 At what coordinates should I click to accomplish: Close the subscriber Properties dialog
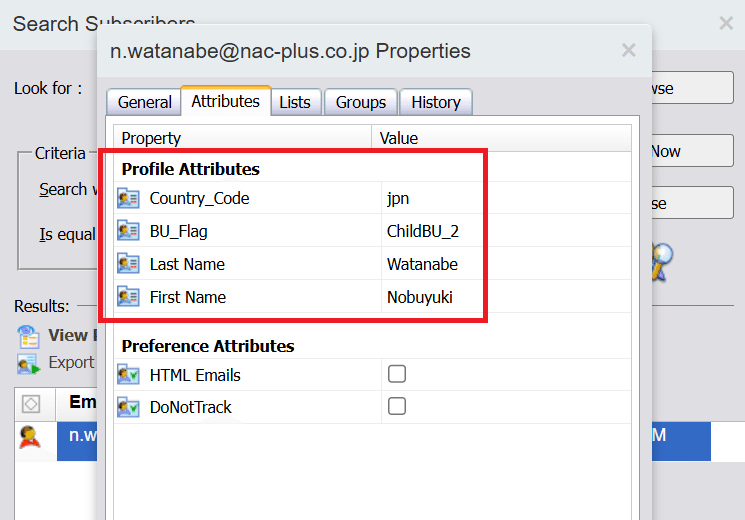[629, 50]
